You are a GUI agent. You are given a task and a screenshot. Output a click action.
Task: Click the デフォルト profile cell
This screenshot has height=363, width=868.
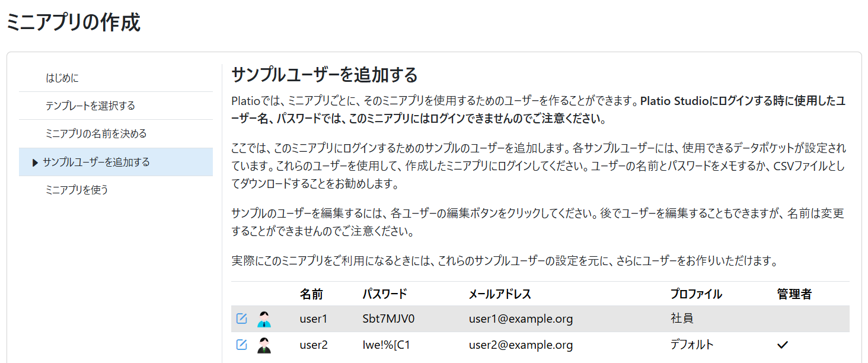point(692,345)
